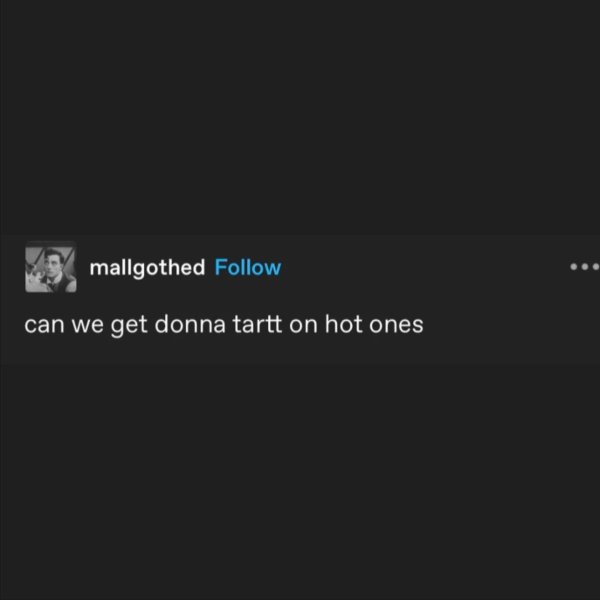Follow the mallgothed blog
600x600 pixels.
coord(248,267)
